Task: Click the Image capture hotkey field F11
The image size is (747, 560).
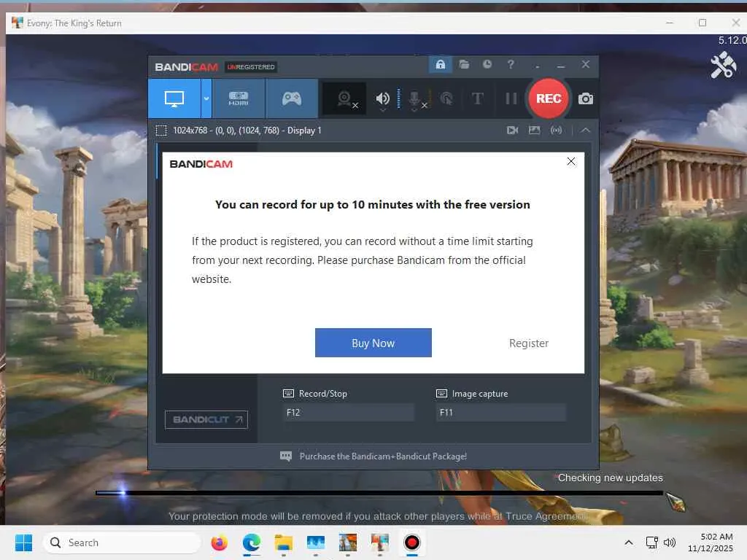Action: (500, 413)
